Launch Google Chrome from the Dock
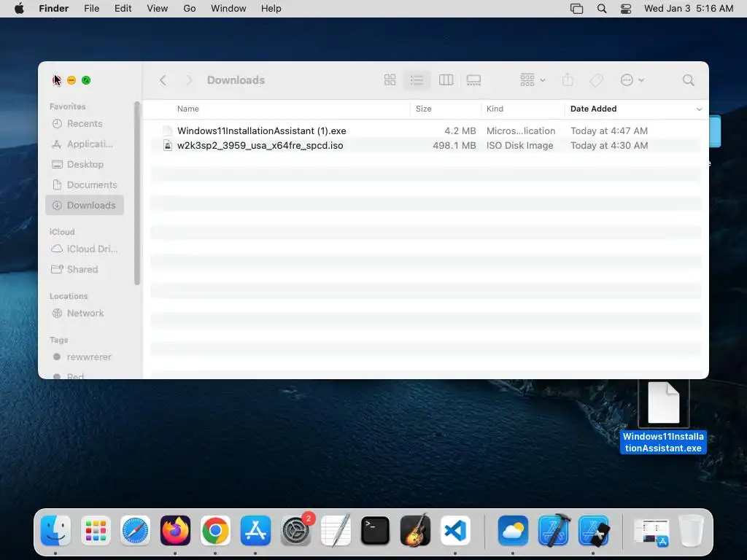Screen dimensions: 747x560 (x=215, y=530)
